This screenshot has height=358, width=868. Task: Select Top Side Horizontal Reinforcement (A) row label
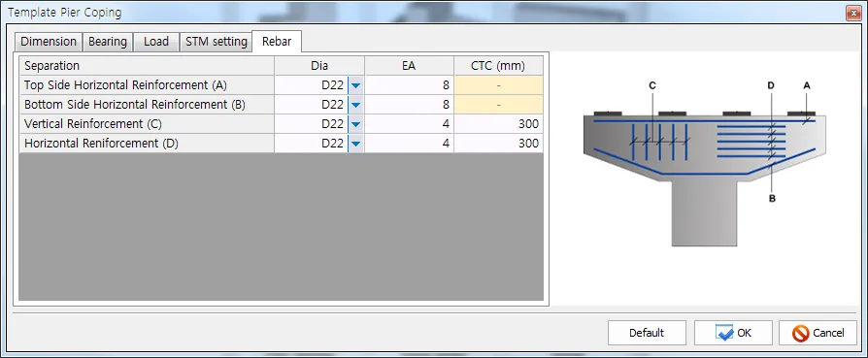147,85
